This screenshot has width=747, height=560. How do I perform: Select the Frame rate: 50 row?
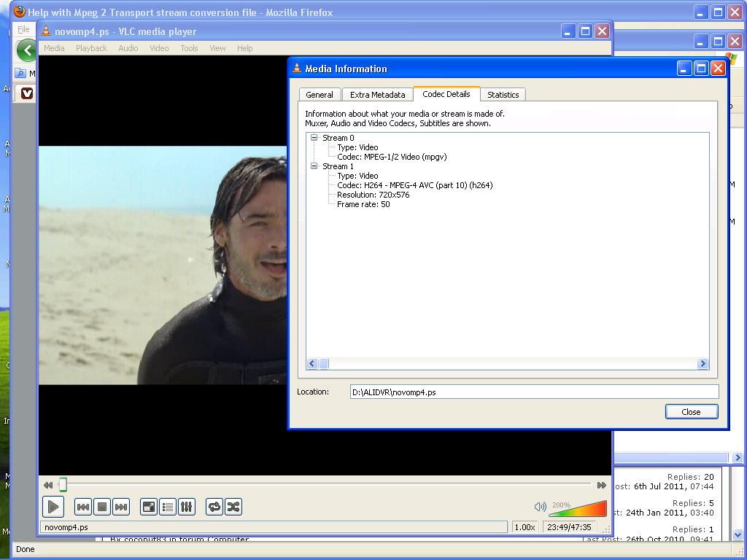pos(363,204)
